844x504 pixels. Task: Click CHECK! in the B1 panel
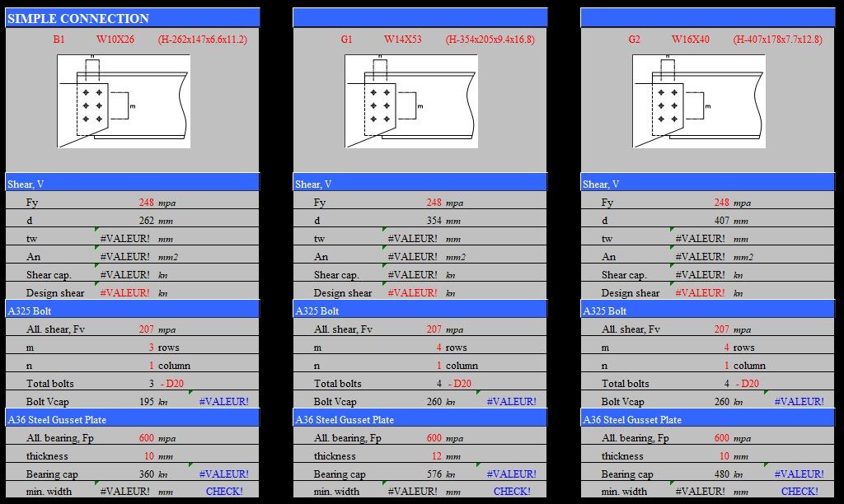click(224, 492)
